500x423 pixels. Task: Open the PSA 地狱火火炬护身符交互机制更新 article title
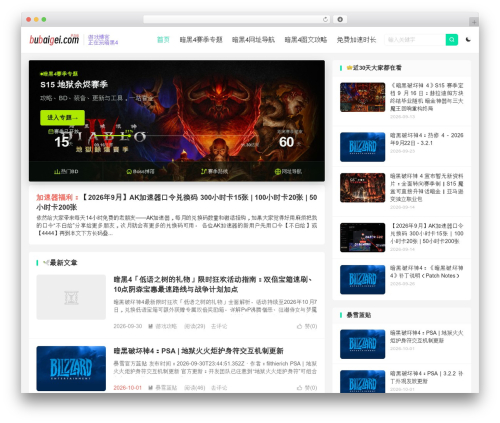pyautogui.click(x=198, y=351)
